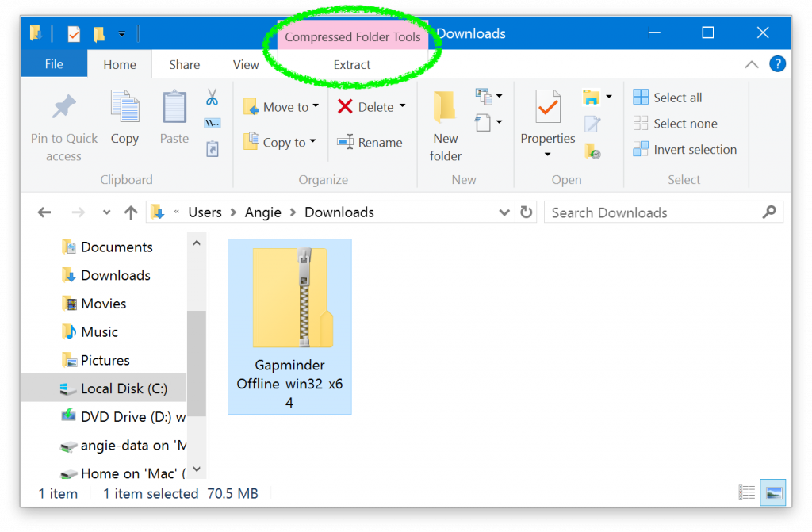812x532 pixels.
Task: Go Forward with the right arrow
Action: tap(79, 212)
